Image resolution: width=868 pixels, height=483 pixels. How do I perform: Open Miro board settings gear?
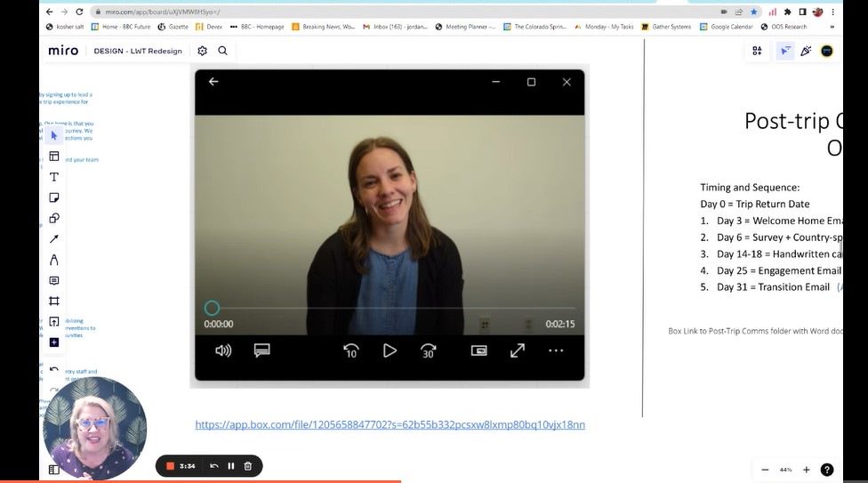tap(202, 51)
